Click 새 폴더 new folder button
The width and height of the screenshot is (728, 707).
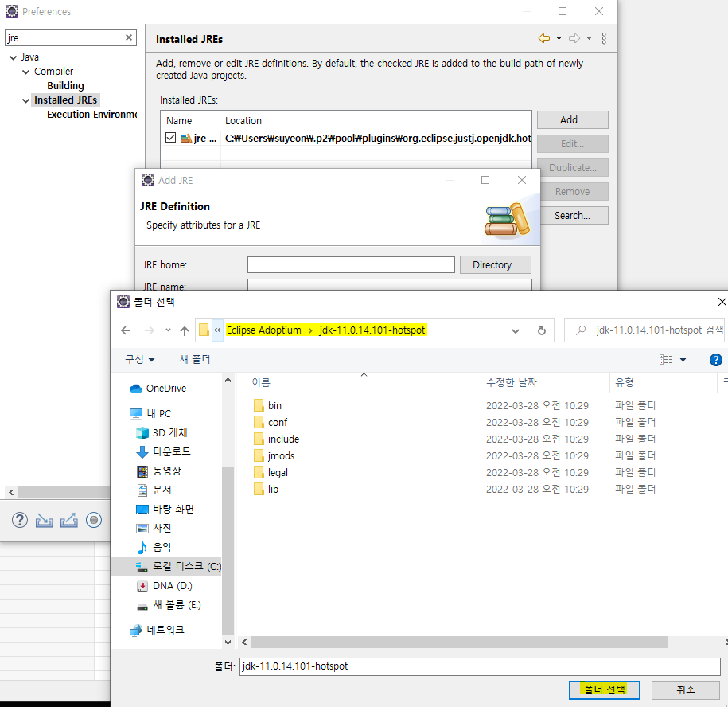tap(195, 360)
